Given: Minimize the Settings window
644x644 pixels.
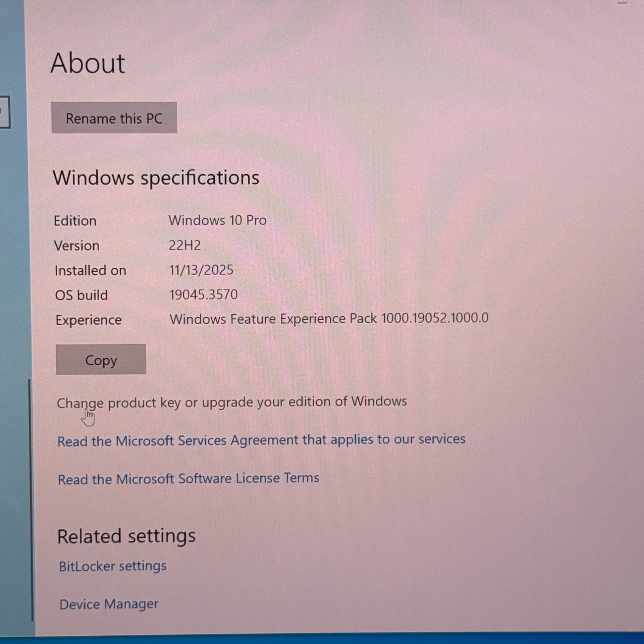Looking at the screenshot, I should 622,3.
